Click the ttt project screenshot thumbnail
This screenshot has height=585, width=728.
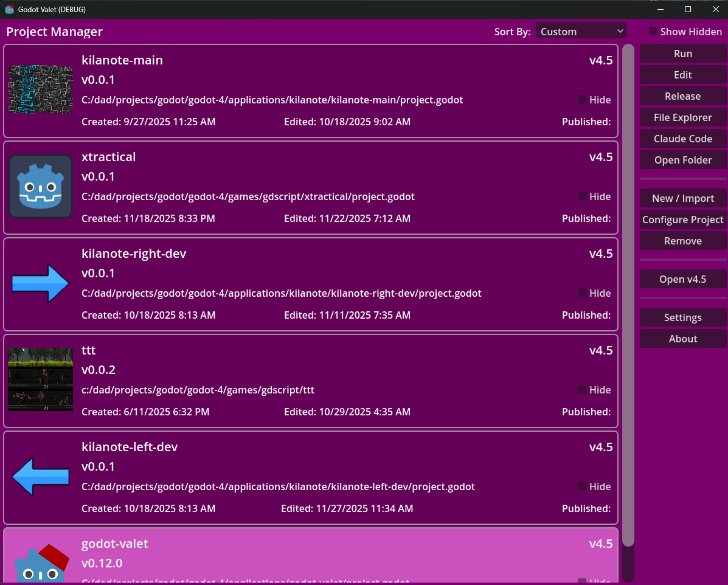(x=40, y=380)
